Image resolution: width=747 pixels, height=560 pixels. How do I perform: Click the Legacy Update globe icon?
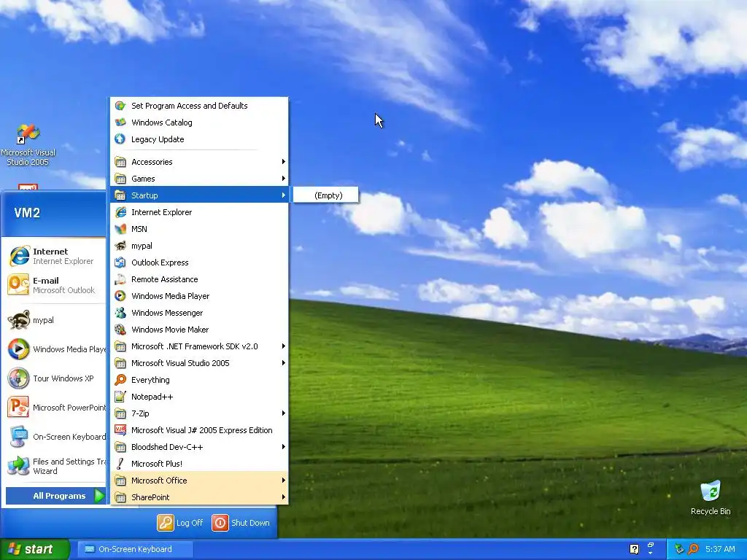(120, 139)
